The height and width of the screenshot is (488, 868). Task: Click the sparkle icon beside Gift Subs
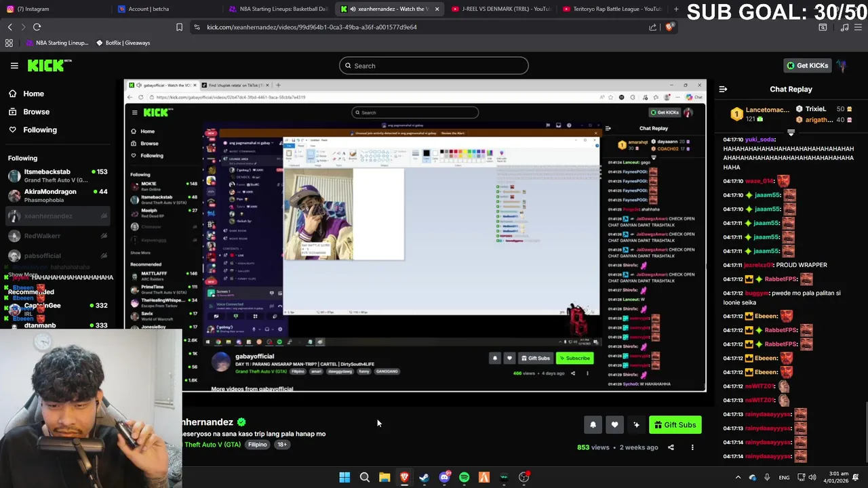[x=636, y=425]
